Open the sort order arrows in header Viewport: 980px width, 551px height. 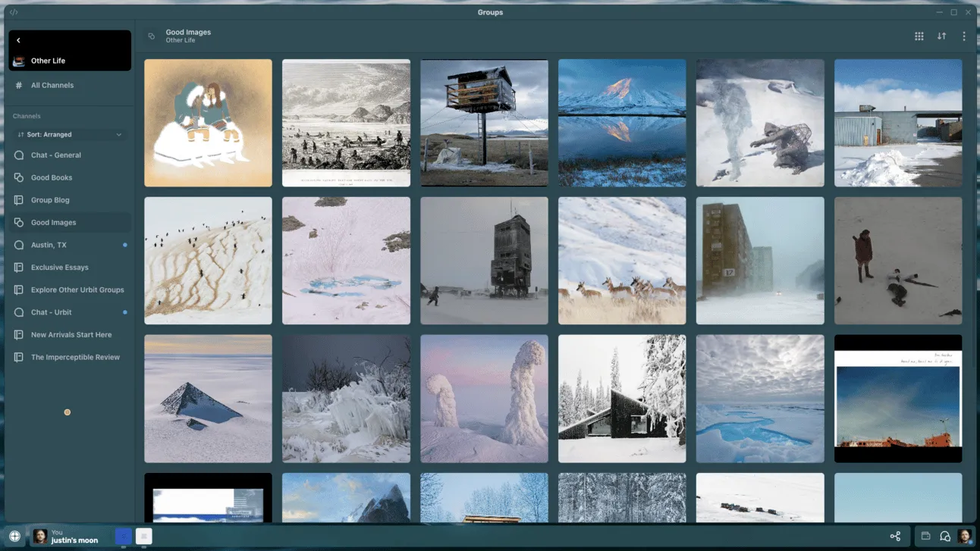[x=941, y=36]
